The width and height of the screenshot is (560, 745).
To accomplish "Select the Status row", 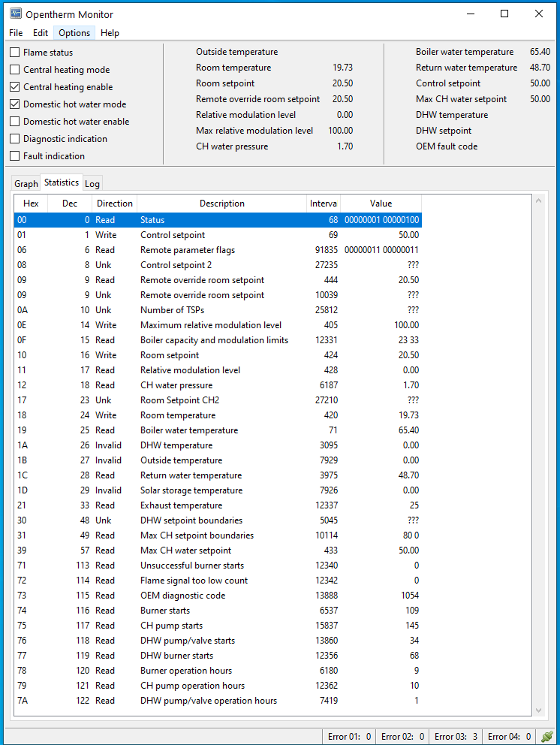I will click(x=218, y=220).
